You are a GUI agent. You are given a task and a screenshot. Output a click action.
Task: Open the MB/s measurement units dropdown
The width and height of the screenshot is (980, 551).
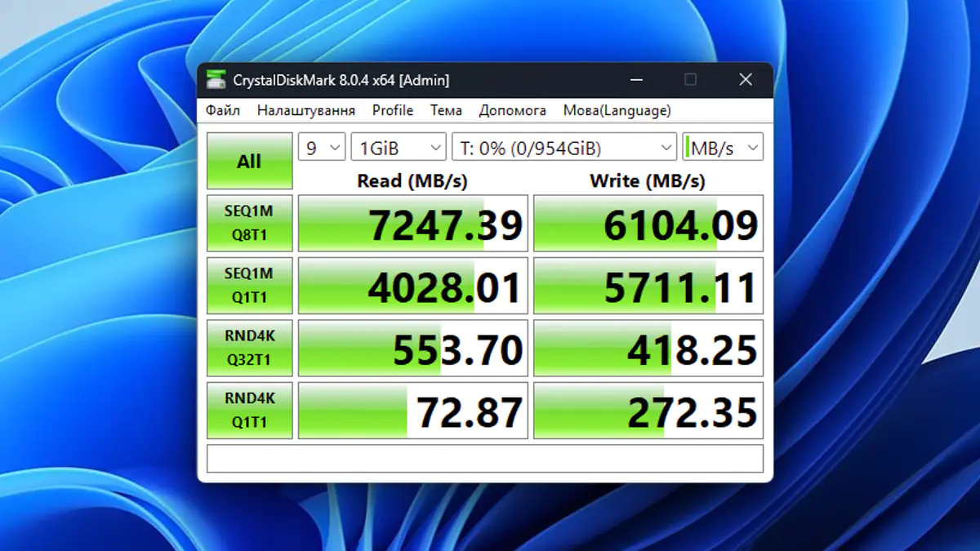pyautogui.click(x=723, y=147)
